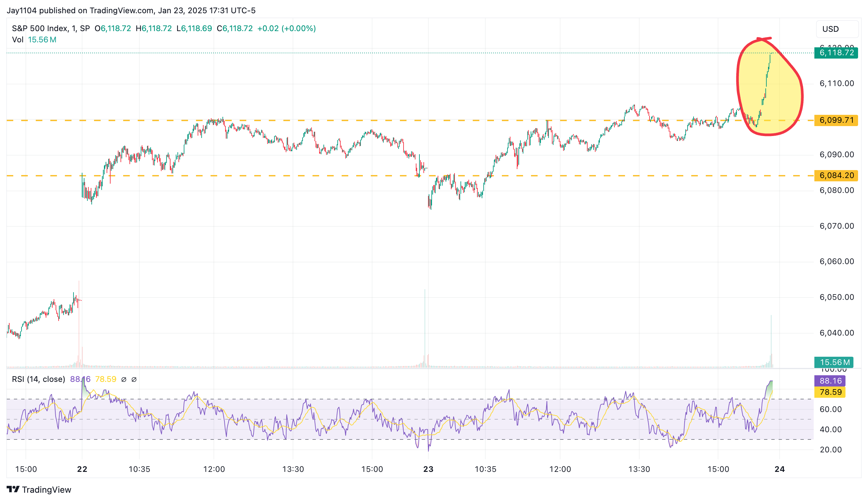This screenshot has height=501, width=868.
Task: Click the leftmost 15:00 time label
Action: [x=26, y=469]
